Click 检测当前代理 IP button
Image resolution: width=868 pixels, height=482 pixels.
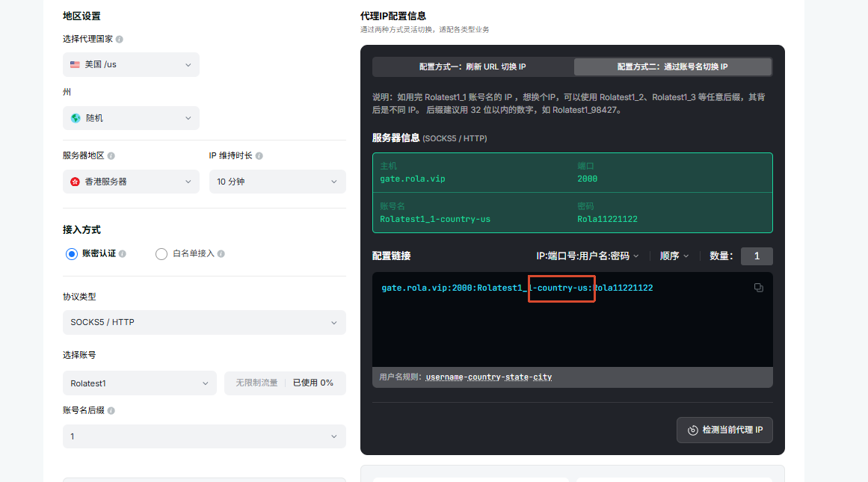coord(724,430)
